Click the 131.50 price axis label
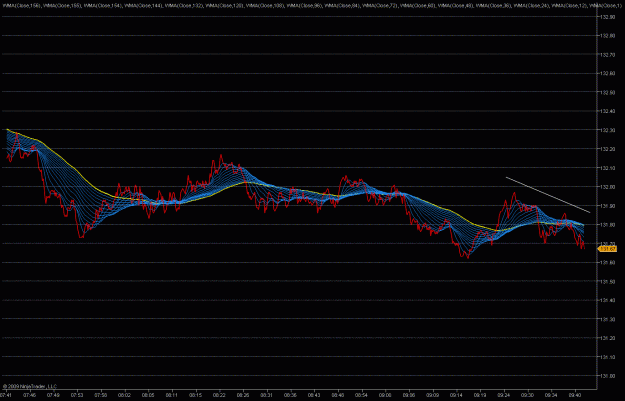Viewport: 625px width, 401px height. pos(607,282)
